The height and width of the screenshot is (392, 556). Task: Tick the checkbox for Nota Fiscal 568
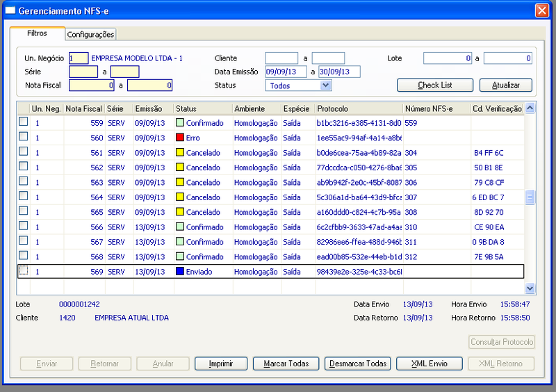coord(24,256)
